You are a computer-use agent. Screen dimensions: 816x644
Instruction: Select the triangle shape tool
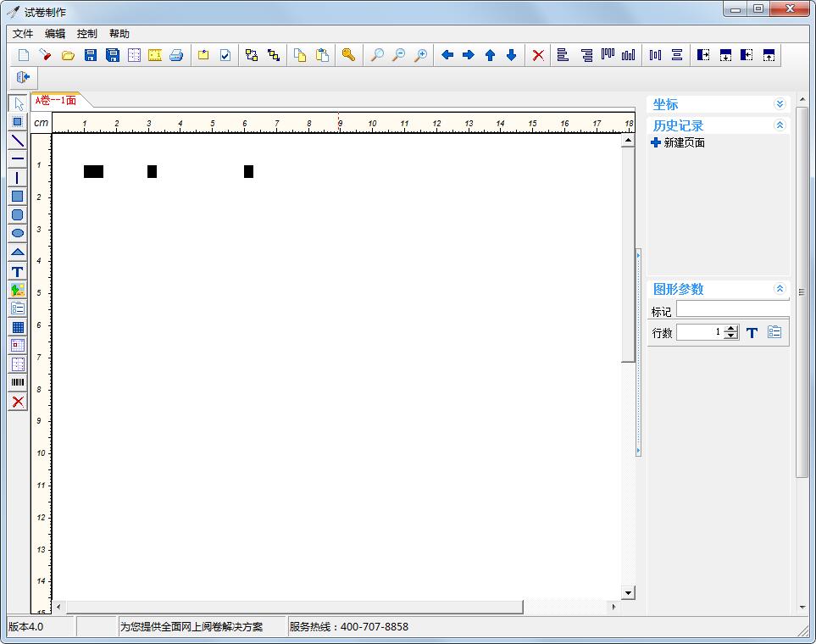(x=17, y=253)
